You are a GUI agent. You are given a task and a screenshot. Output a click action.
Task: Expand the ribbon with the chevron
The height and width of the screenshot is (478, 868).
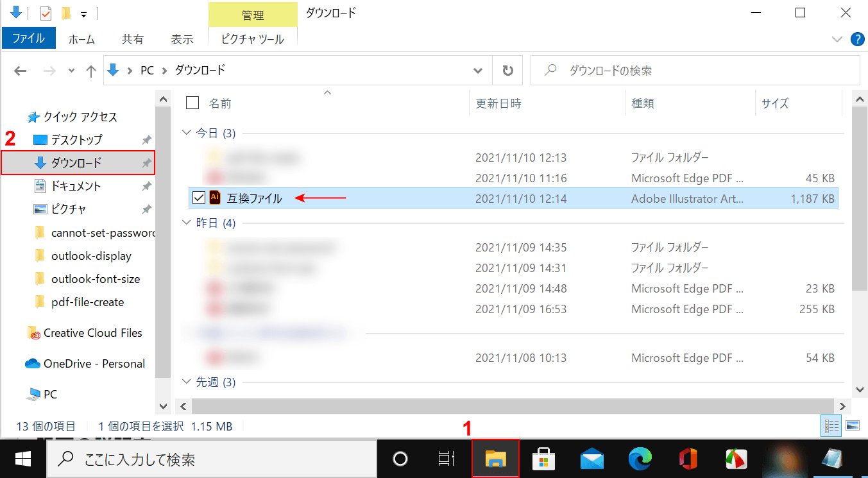pyautogui.click(x=837, y=39)
